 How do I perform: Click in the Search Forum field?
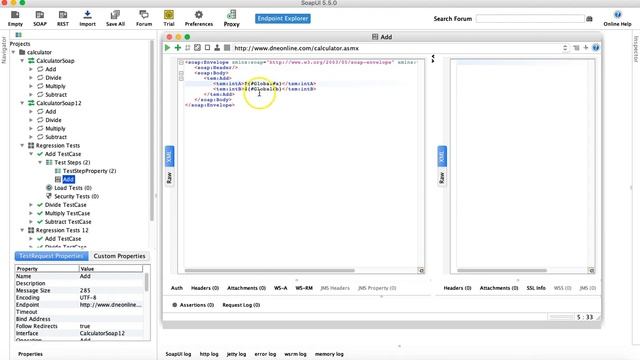click(x=530, y=19)
